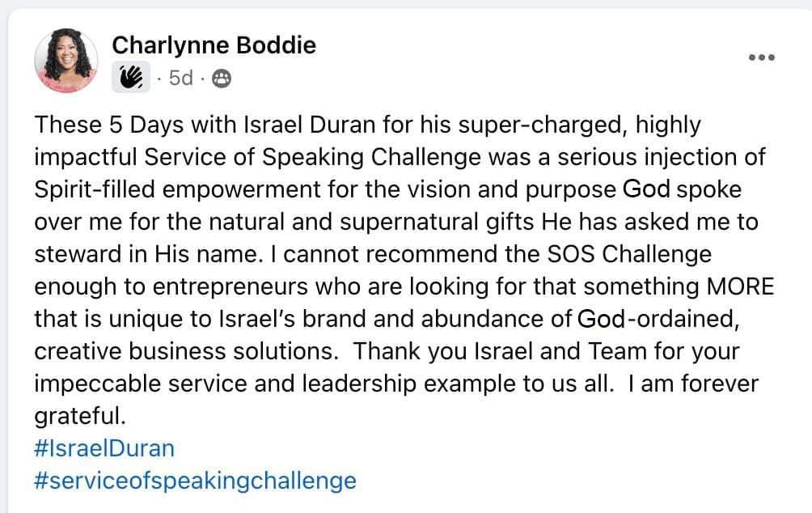Open Charlynne Boddie's profile via her name
Screen dimensions: 812x513
tap(214, 45)
